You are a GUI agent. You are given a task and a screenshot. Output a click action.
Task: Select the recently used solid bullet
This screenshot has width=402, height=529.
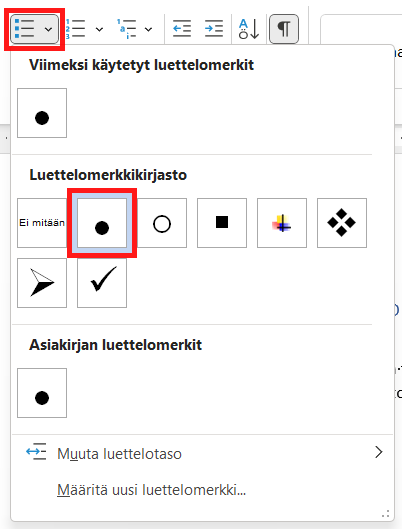click(42, 113)
